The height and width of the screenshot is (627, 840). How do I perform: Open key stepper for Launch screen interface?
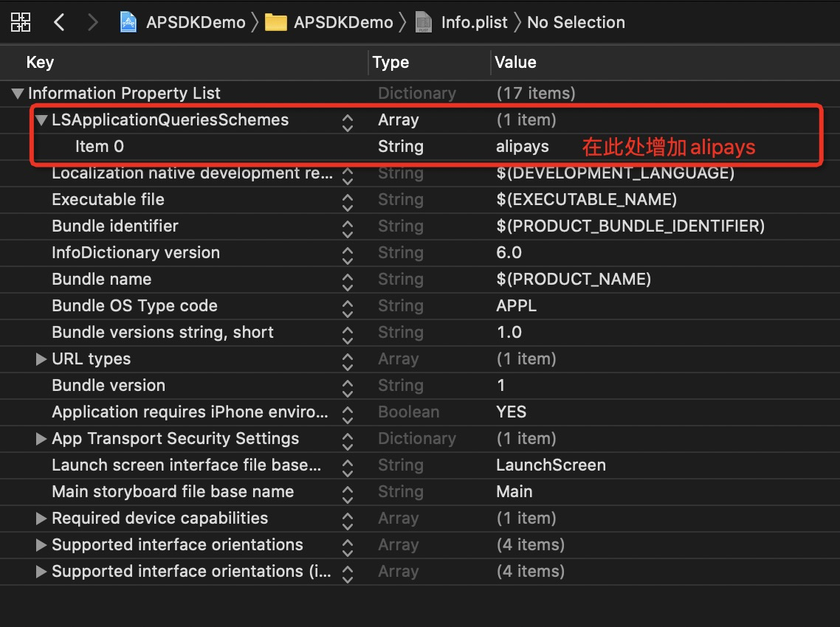click(x=348, y=468)
